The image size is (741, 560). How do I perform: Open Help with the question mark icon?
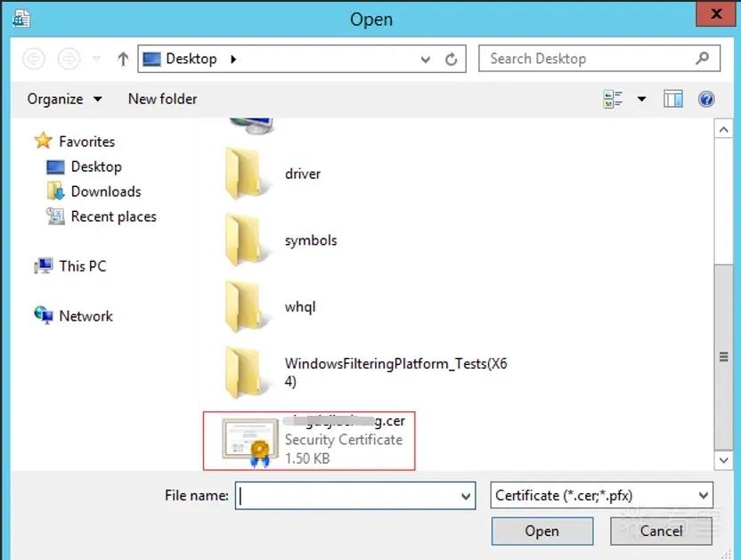(706, 99)
